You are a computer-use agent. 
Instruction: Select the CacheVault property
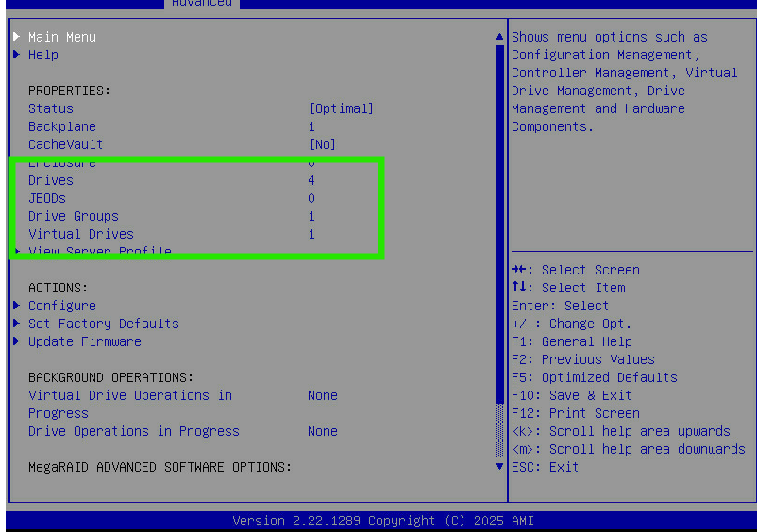click(x=66, y=144)
